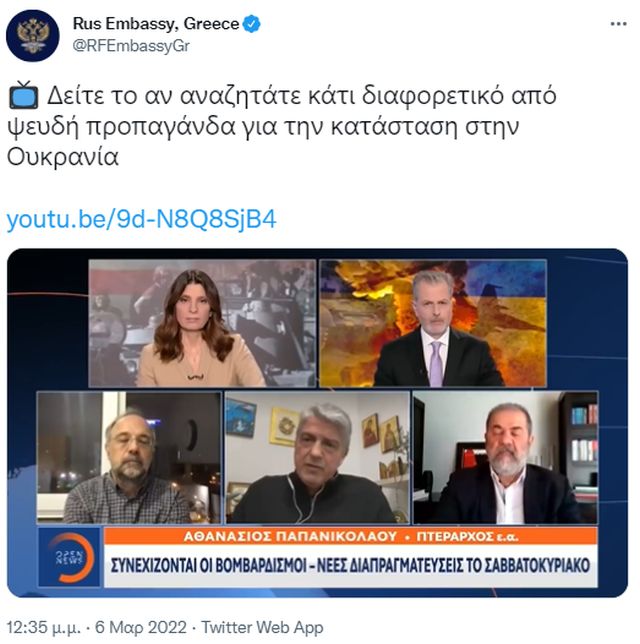
Task: Click the orange ΑΘΑΝΑΣΙΟΣ ΠΑΠΑΝΙΚΟΛΑΟΥ name banner
Action: (350, 536)
